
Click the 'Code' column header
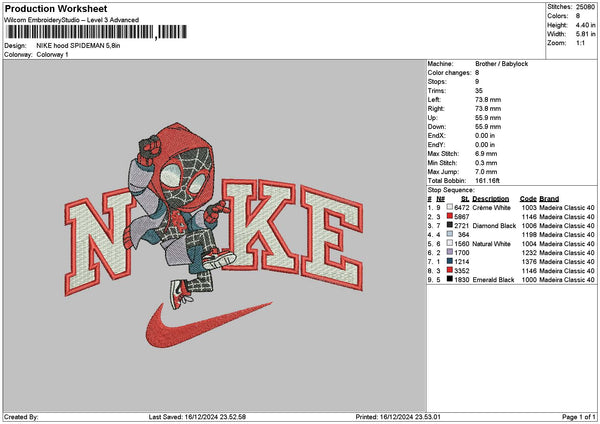[x=528, y=199]
